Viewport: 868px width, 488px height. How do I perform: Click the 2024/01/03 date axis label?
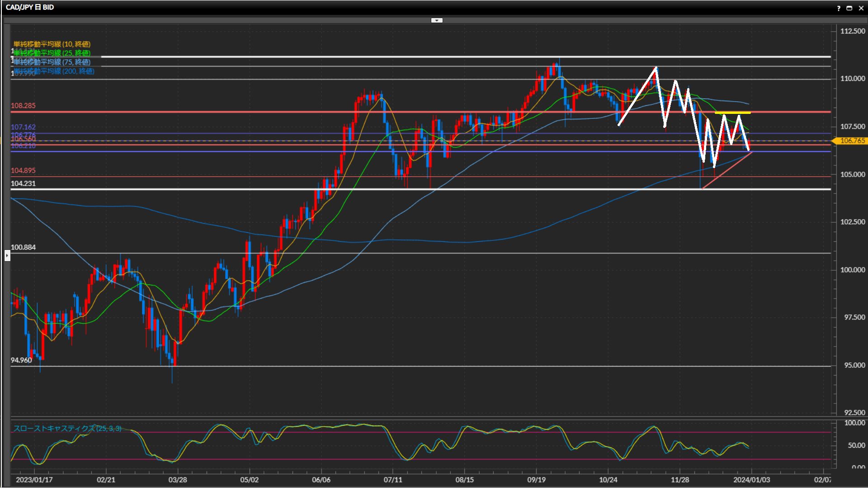tap(751, 480)
